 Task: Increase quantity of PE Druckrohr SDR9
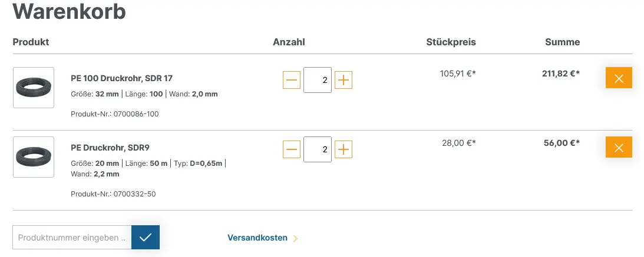click(344, 149)
